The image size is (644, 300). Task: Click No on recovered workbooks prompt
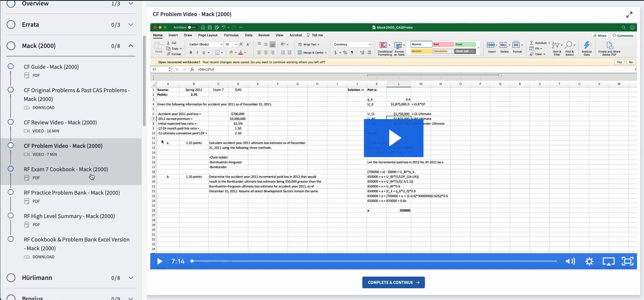click(x=631, y=62)
